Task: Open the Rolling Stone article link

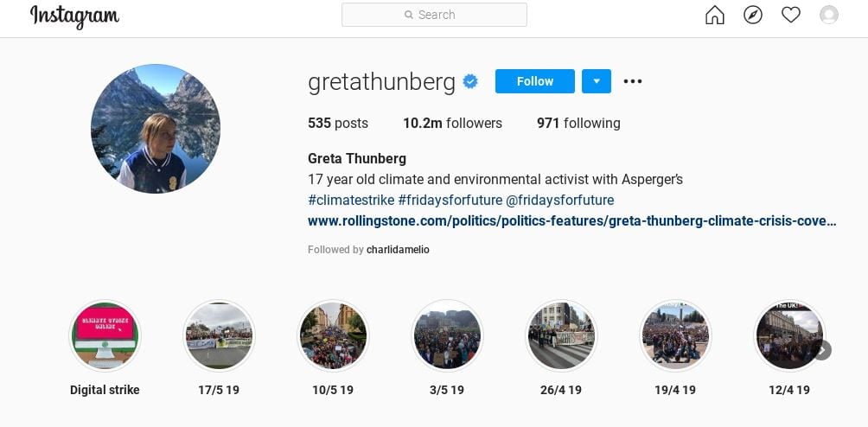Action: point(571,221)
